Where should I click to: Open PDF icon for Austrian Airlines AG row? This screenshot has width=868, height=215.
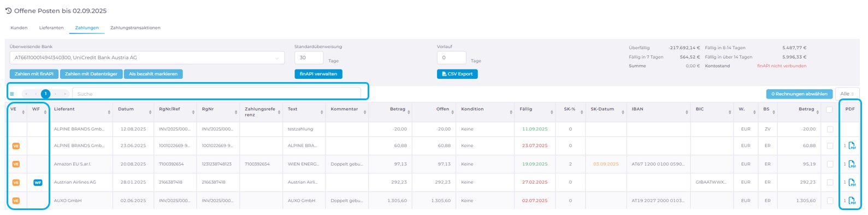point(852,183)
